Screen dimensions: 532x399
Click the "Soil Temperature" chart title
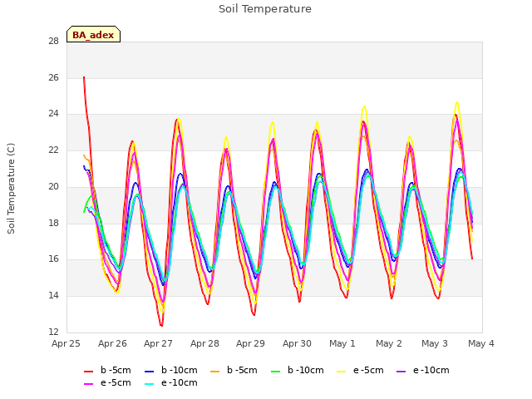(265, 9)
